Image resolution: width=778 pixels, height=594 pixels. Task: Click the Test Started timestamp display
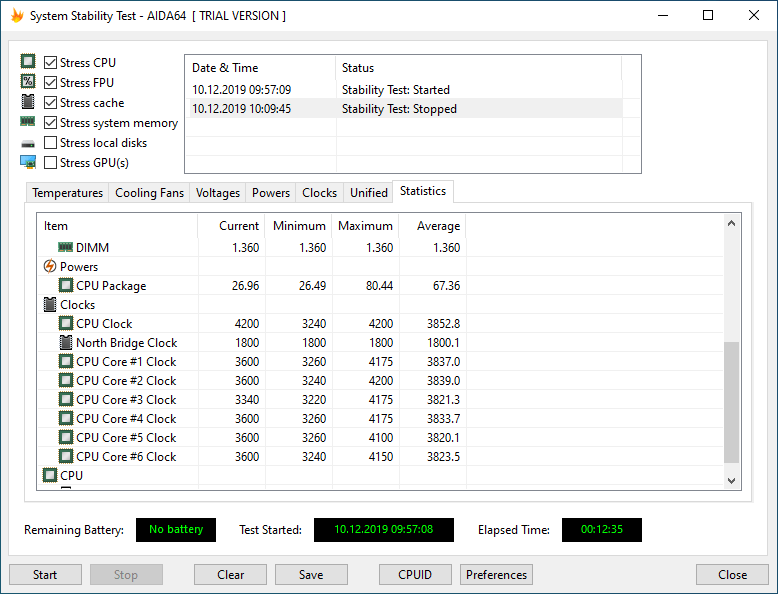384,529
